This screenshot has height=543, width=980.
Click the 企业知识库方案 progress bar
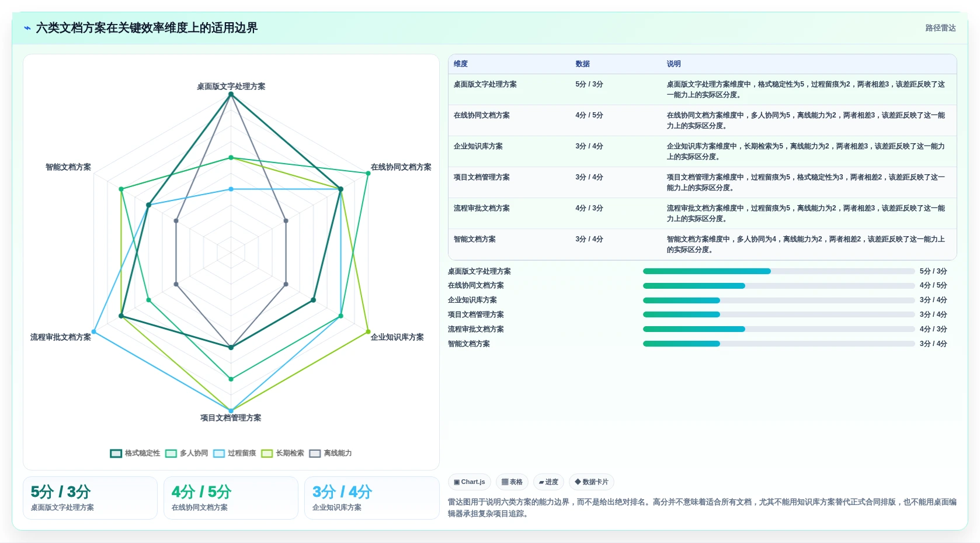coord(779,300)
